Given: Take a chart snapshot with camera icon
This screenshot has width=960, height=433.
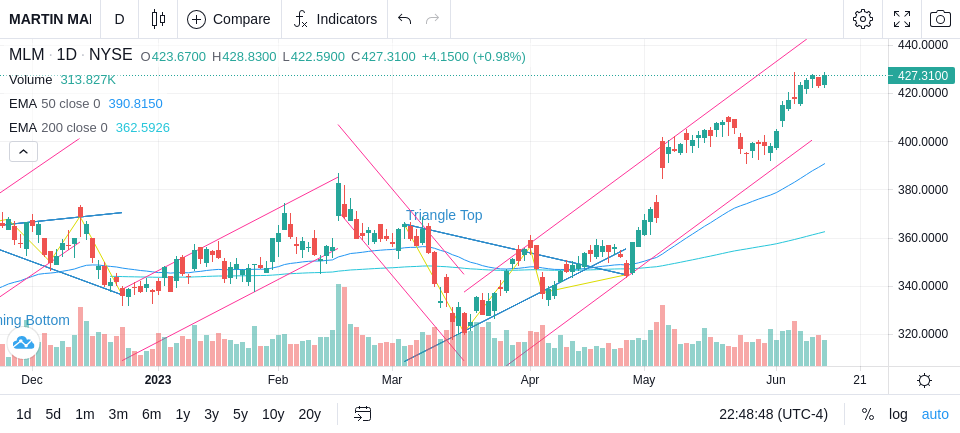Looking at the screenshot, I should [940, 19].
